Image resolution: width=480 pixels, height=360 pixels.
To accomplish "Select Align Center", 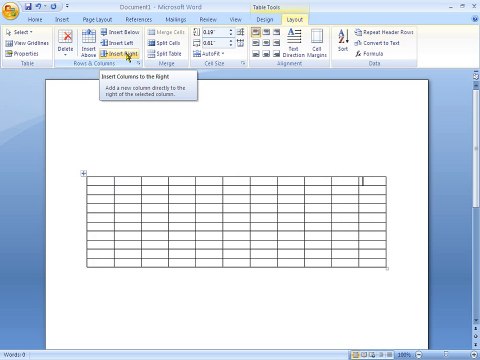I will pyautogui.click(x=266, y=43).
